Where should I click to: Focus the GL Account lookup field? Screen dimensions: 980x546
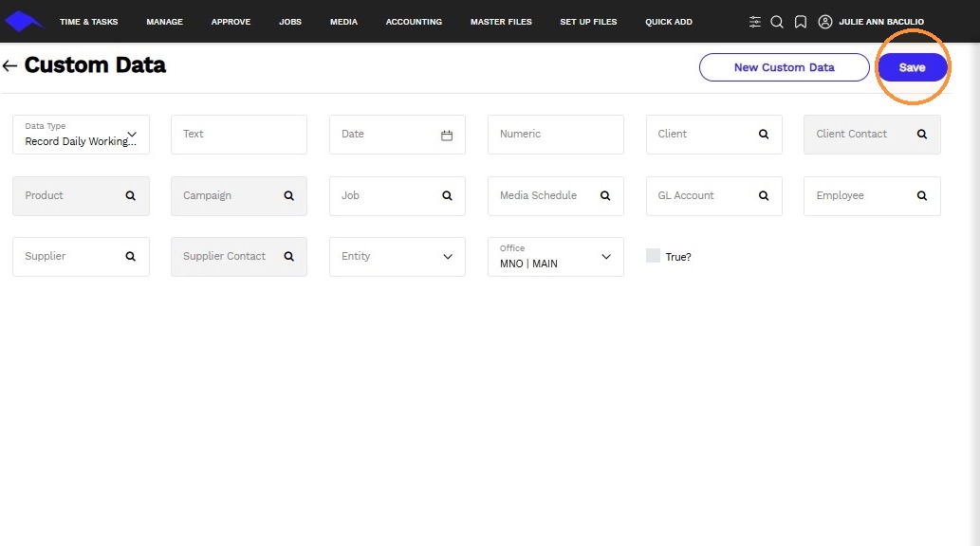pos(713,195)
